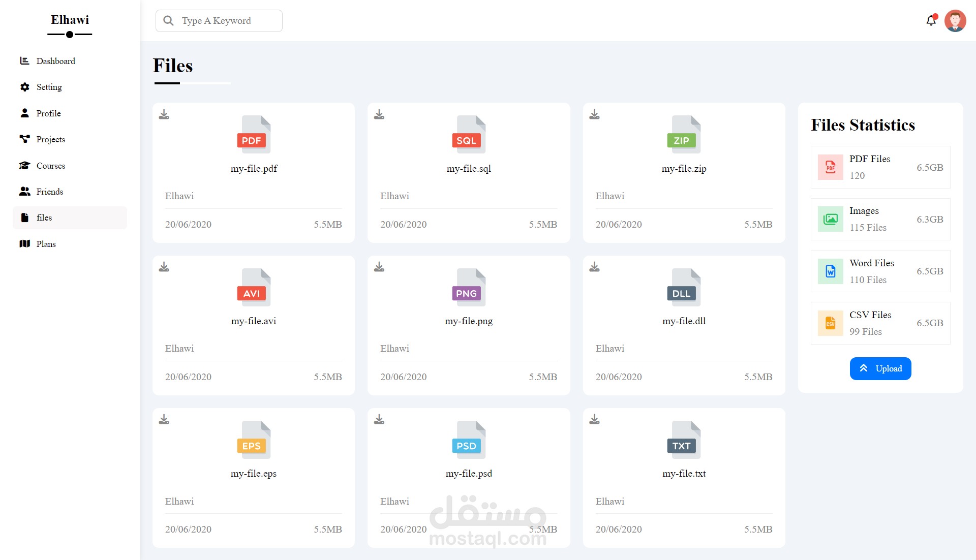Screen dimensions: 976x560
Task: Download the my-file.psd file
Action: pyautogui.click(x=379, y=419)
